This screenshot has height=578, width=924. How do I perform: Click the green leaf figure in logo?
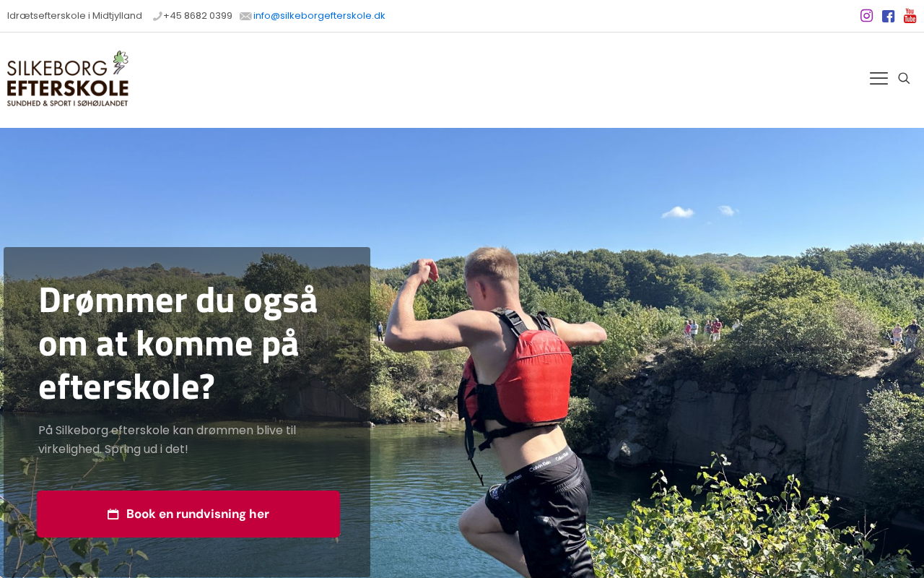coord(118,64)
